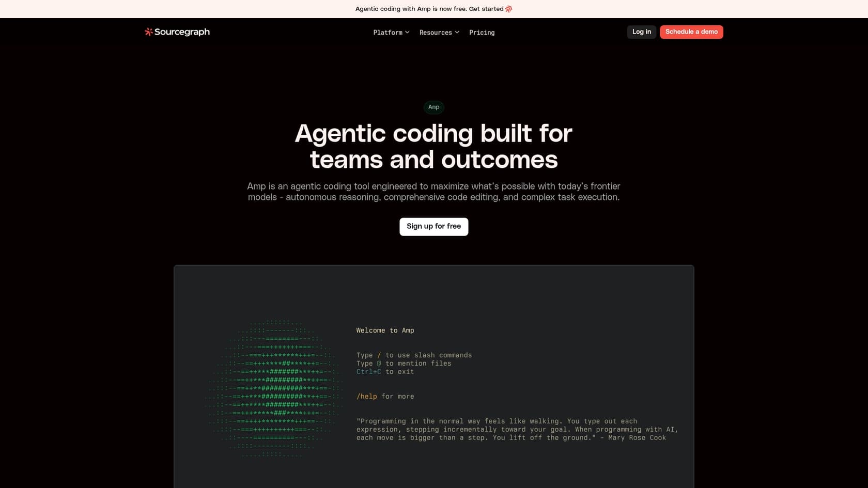
Task: Click the Resources chevron icon
Action: click(457, 32)
